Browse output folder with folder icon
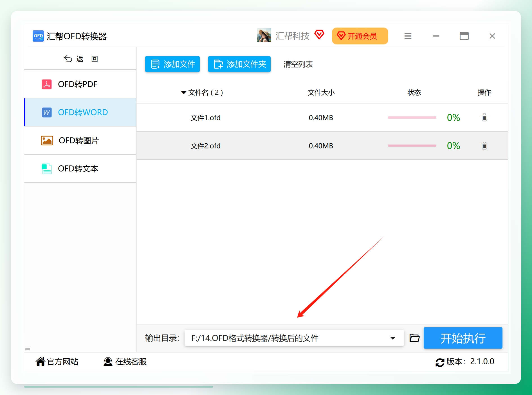The width and height of the screenshot is (532, 395). click(x=414, y=338)
